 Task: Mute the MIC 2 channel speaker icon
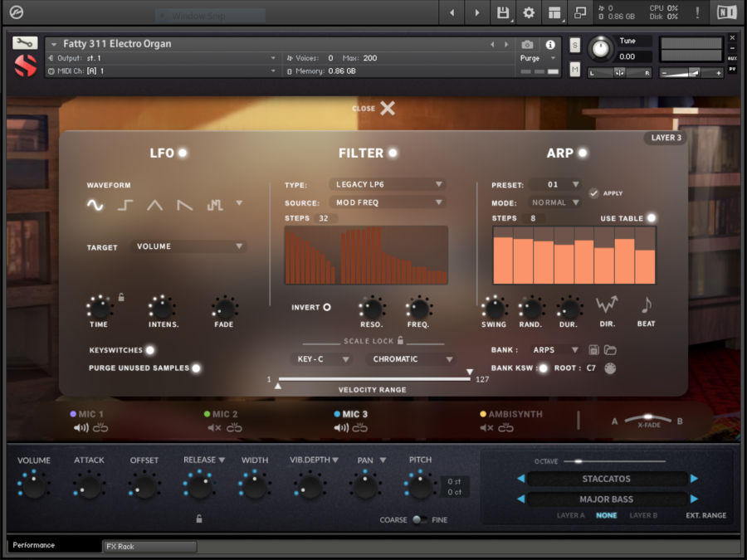pyautogui.click(x=213, y=428)
